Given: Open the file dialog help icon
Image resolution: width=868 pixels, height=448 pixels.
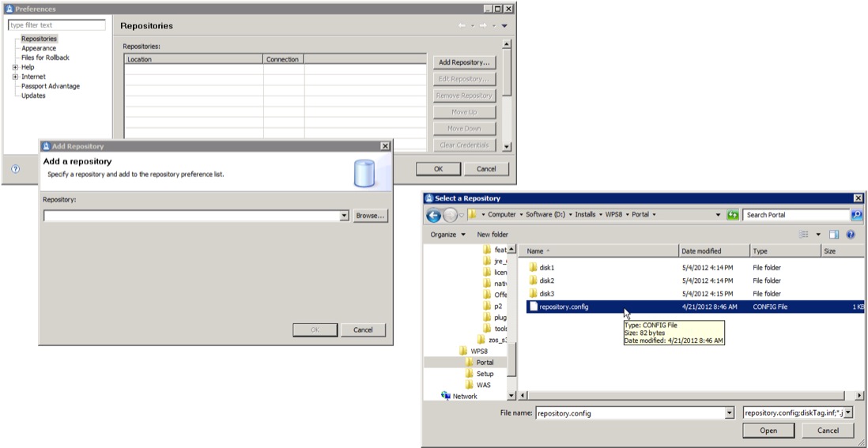Looking at the screenshot, I should (x=851, y=235).
